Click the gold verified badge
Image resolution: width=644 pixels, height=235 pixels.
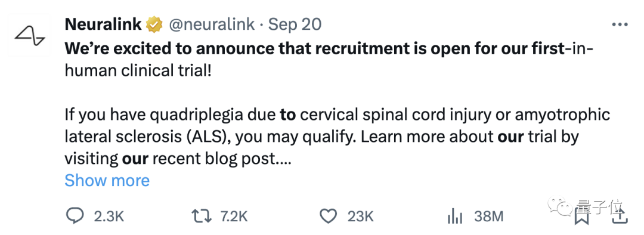tap(154, 24)
